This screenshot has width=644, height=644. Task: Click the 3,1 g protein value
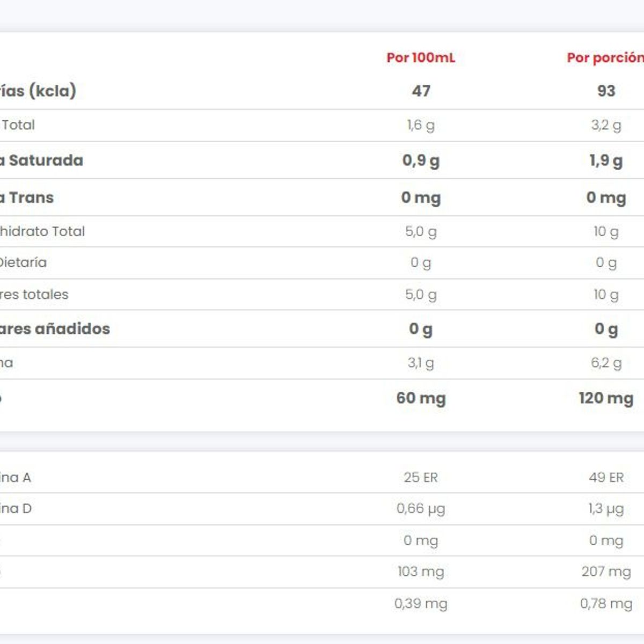tap(421, 363)
